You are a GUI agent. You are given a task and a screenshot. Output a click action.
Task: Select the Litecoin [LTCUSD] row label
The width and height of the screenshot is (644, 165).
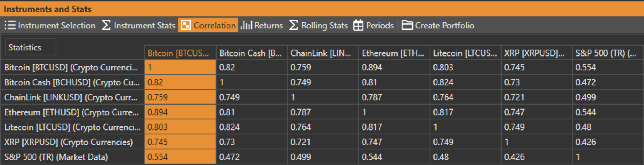[x=72, y=127]
